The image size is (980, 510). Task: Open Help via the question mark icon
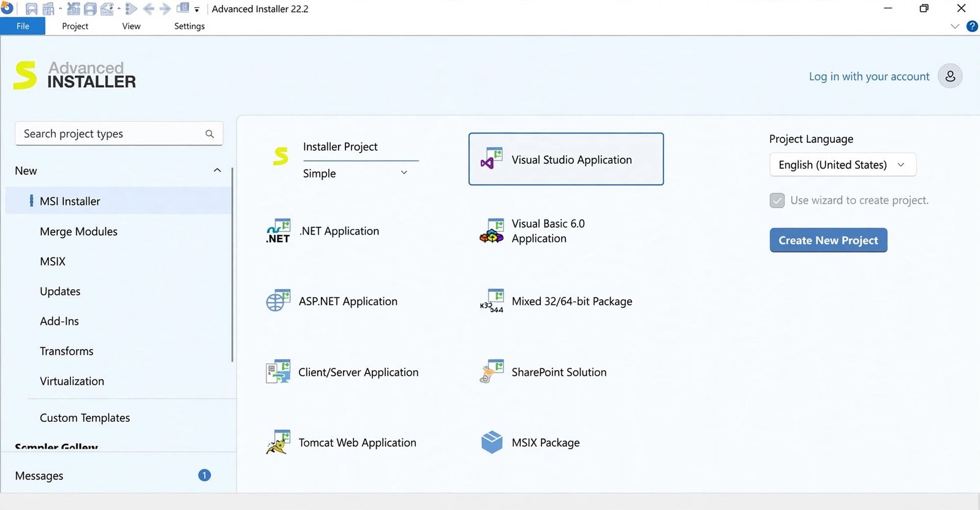pyautogui.click(x=971, y=26)
